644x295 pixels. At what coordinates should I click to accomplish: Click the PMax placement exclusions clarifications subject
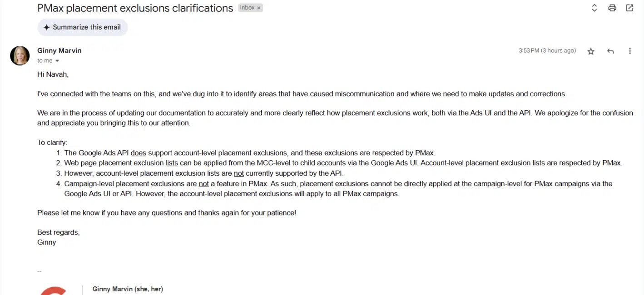tap(135, 8)
